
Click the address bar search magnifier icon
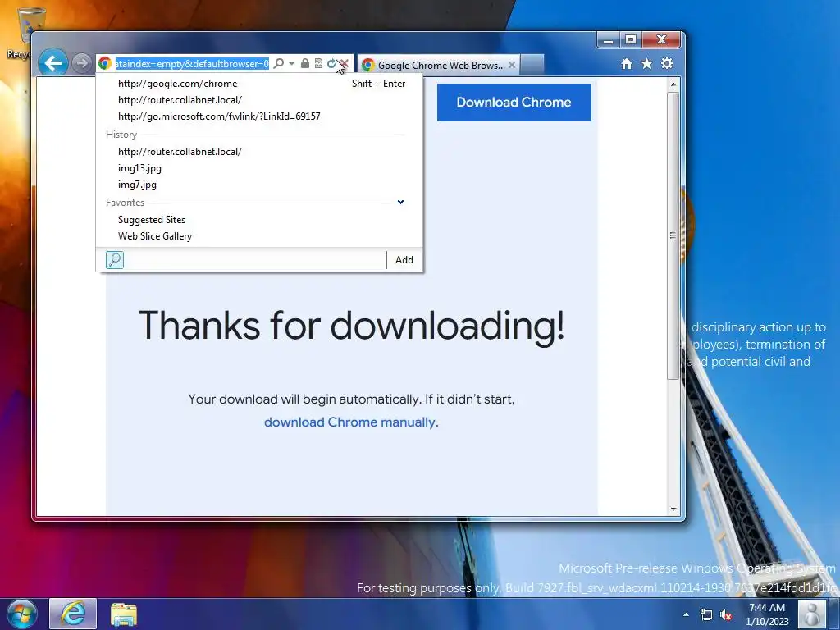(279, 64)
